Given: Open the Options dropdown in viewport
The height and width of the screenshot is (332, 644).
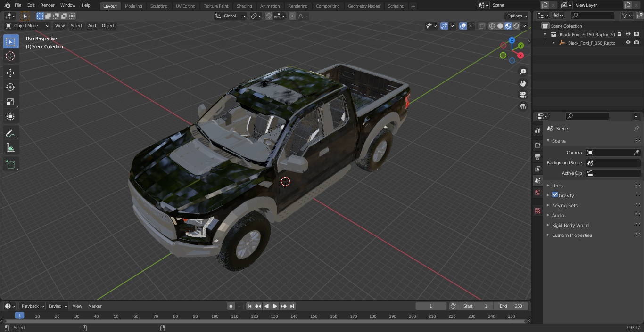Looking at the screenshot, I should (517, 16).
